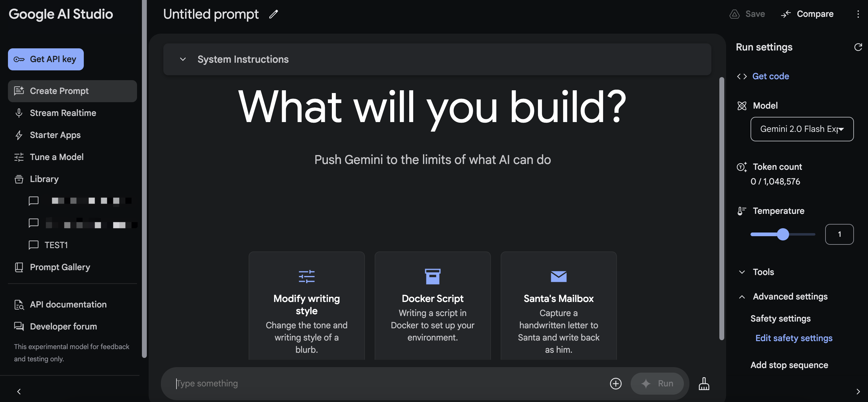Collapse the left sidebar with the arrow
The image size is (868, 402).
pos(19,391)
